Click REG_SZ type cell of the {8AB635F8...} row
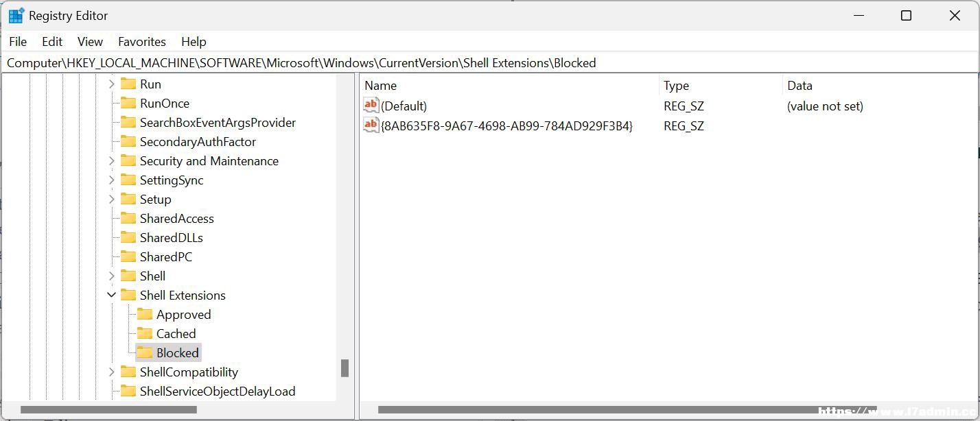 click(684, 126)
